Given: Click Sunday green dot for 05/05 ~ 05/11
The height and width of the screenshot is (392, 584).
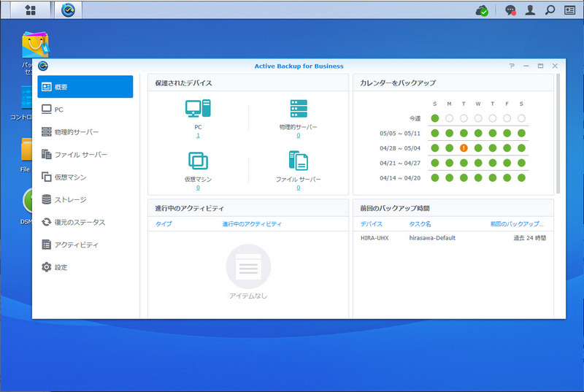Looking at the screenshot, I should click(434, 134).
